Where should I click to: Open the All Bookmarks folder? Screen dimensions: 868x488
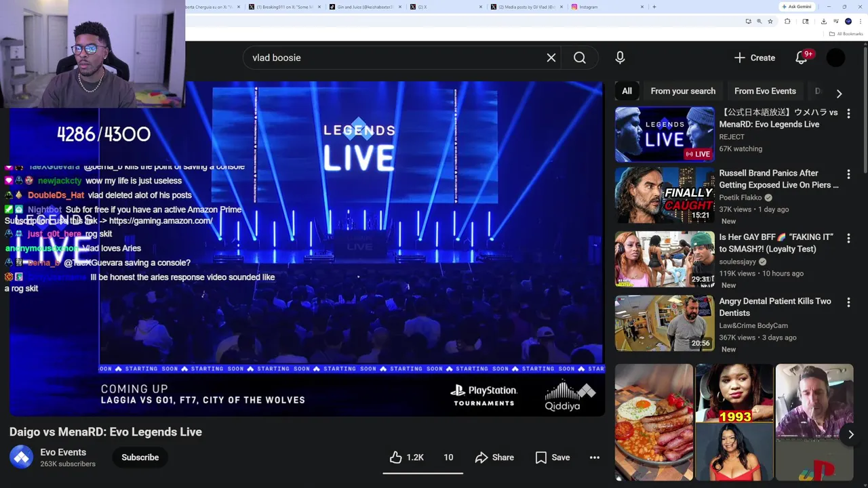coord(846,34)
